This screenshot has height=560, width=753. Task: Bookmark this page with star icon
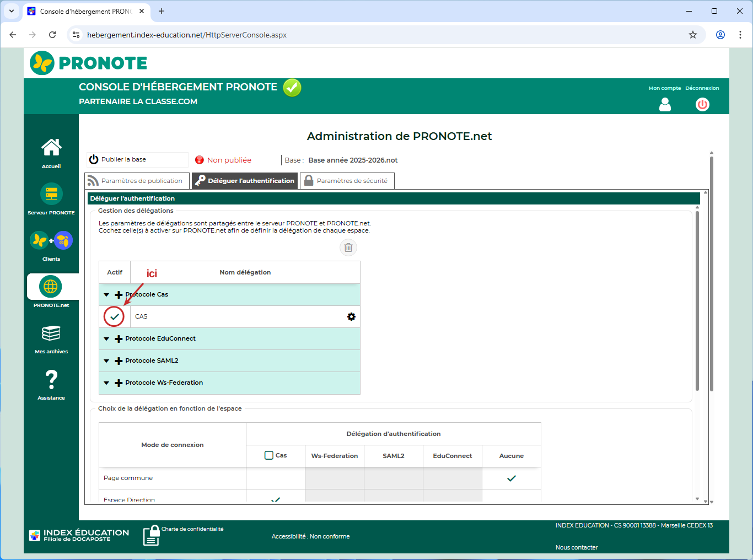click(x=693, y=35)
